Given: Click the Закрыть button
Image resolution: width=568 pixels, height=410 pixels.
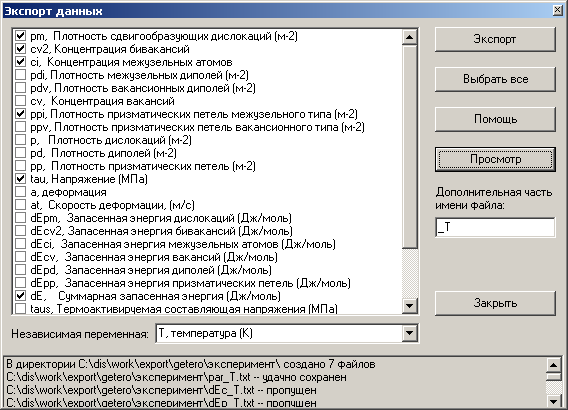Looking at the screenshot, I should click(x=495, y=303).
